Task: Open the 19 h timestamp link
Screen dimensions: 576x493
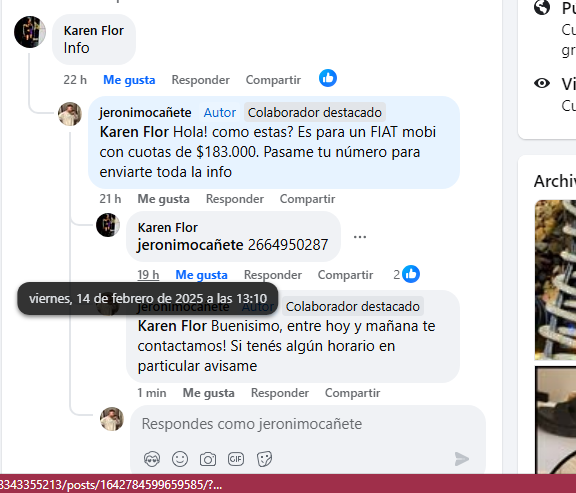Action: coord(148,275)
